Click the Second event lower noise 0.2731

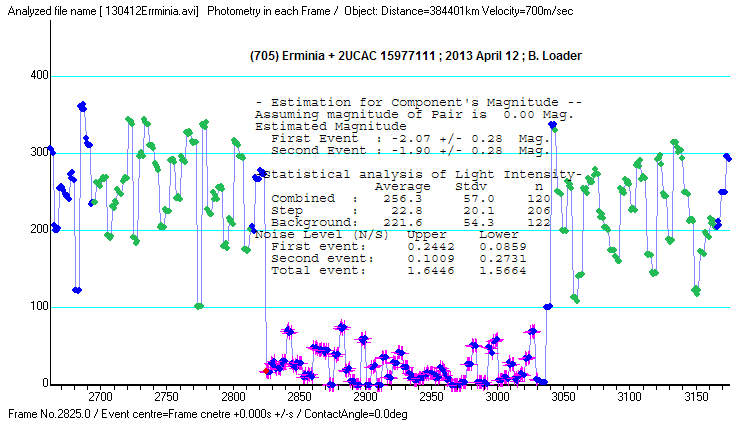(x=503, y=258)
